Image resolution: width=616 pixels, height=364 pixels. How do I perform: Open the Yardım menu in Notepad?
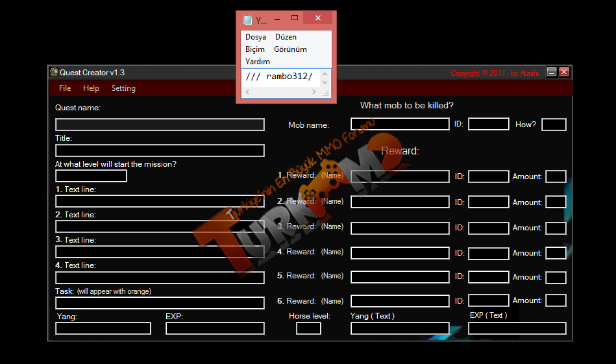point(257,62)
